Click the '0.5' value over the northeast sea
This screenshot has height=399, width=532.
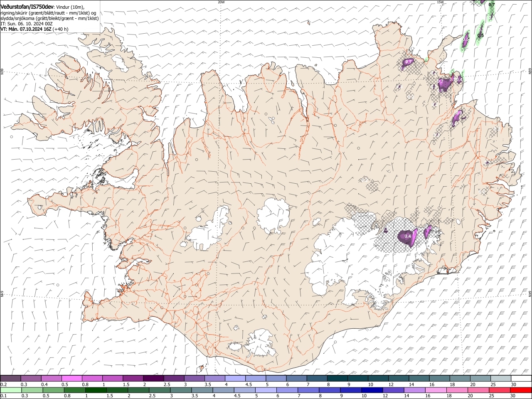(480, 36)
